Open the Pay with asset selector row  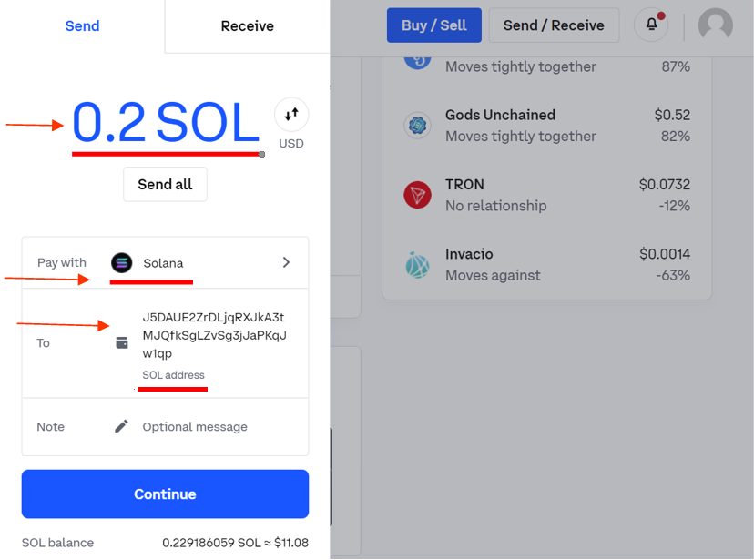165,262
